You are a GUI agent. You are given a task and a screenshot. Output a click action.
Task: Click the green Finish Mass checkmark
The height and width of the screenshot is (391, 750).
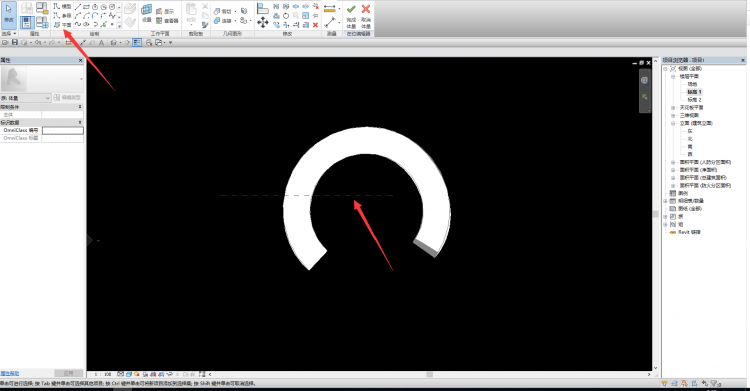[x=351, y=15]
